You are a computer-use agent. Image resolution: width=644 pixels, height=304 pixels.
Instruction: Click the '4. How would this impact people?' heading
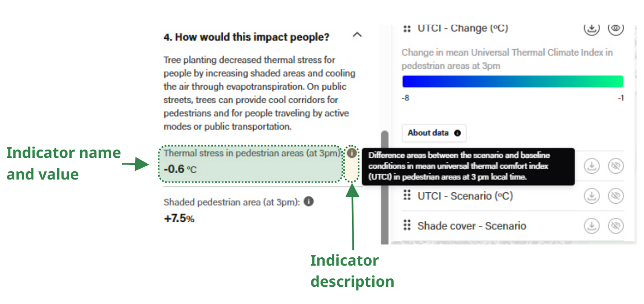coord(246,37)
